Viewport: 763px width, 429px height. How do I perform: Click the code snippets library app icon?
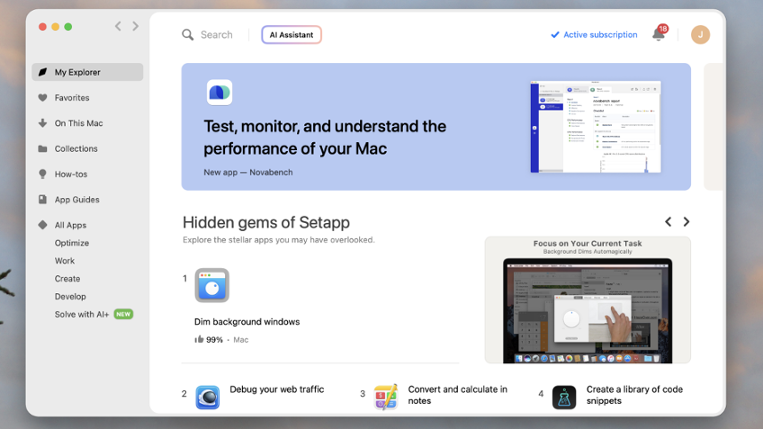pyautogui.click(x=564, y=396)
